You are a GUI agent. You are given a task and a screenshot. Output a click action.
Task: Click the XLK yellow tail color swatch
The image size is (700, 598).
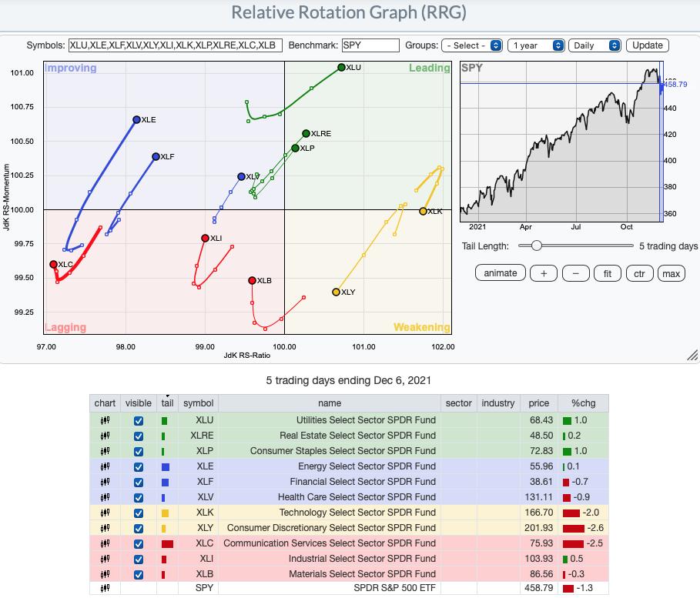coord(165,513)
